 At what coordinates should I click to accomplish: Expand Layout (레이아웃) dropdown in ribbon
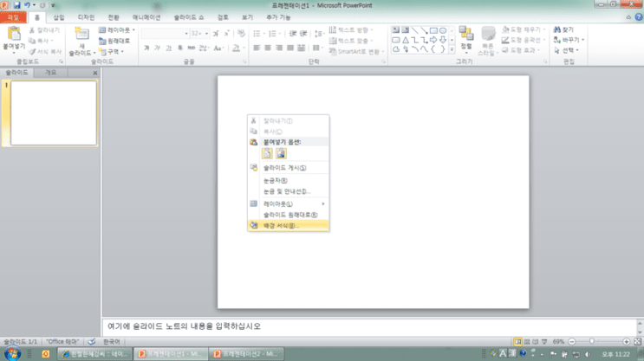pos(117,30)
